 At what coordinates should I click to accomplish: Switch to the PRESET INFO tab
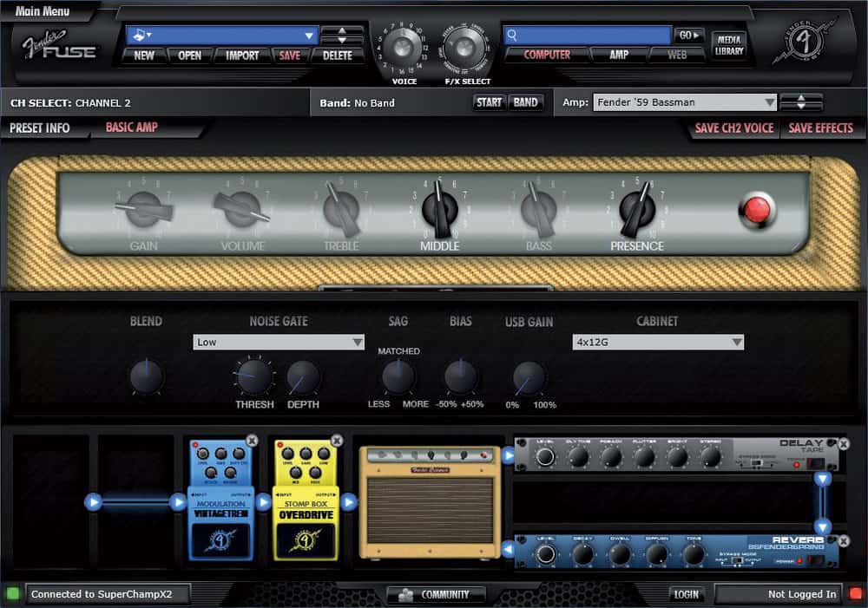coord(39,128)
